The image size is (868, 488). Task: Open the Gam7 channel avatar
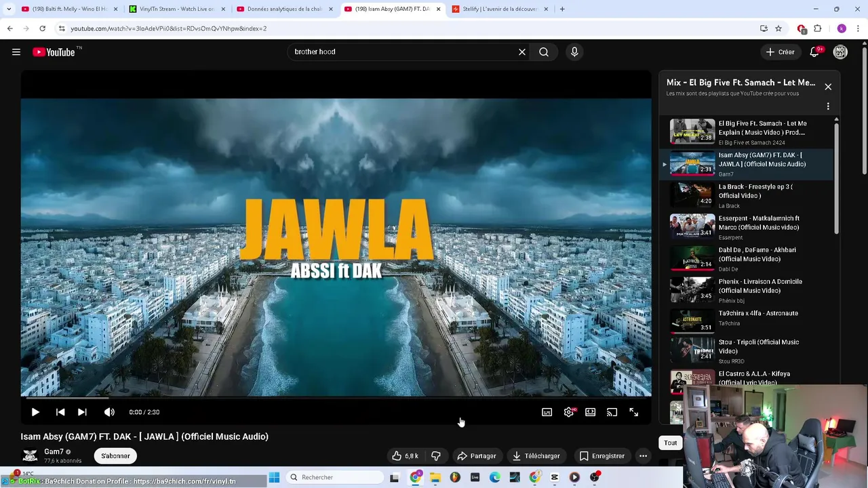click(x=30, y=455)
